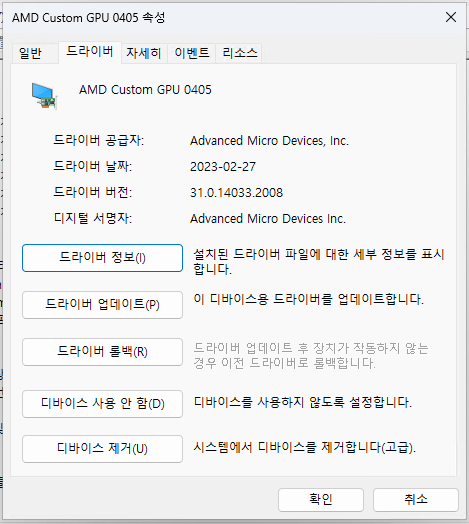Click 디바이스 제거(U) button
Viewport: 469px width, 524px height.
[102, 448]
